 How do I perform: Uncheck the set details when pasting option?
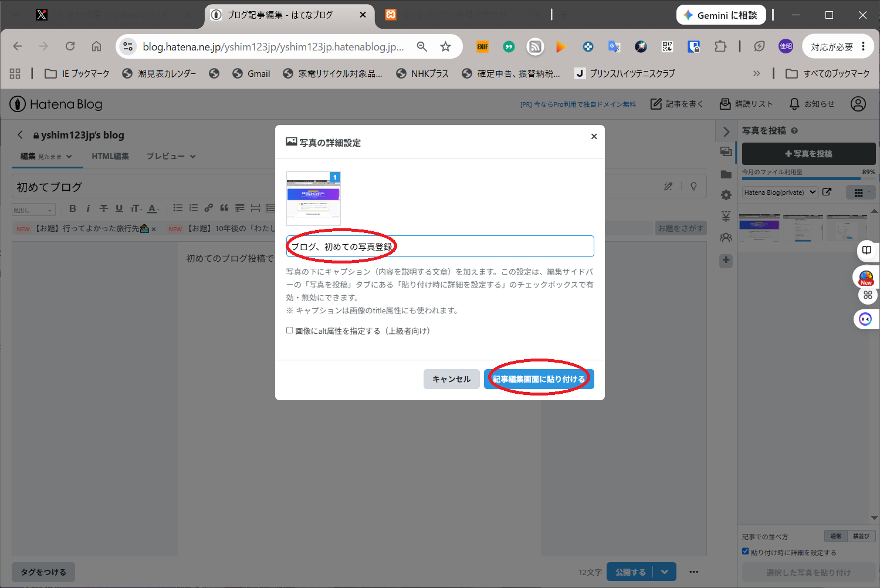(746, 552)
